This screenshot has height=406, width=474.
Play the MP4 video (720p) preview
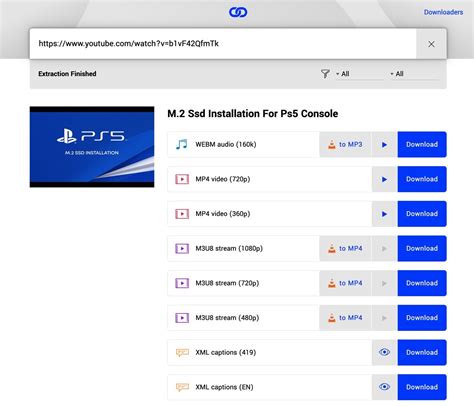pos(384,179)
